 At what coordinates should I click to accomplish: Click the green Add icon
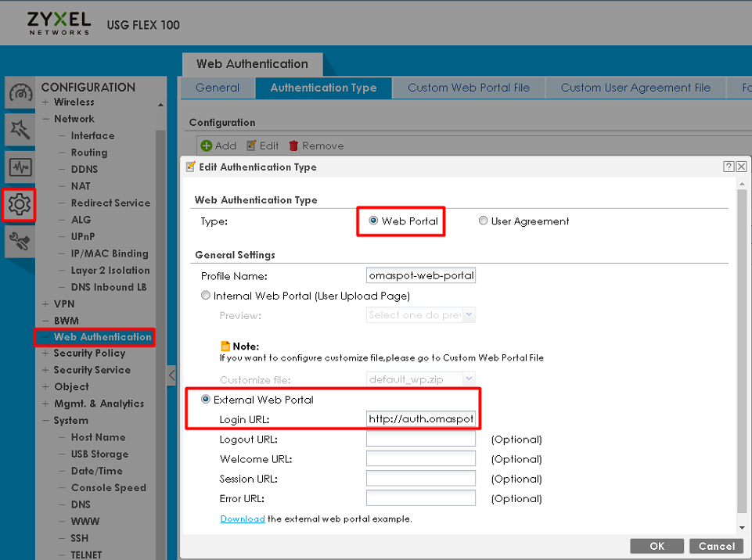pyautogui.click(x=207, y=145)
